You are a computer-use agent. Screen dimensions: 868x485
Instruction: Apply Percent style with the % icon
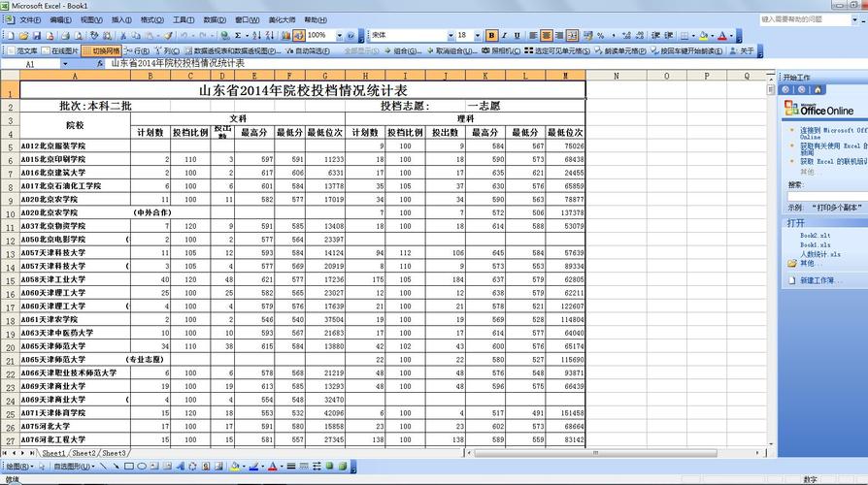tap(601, 35)
